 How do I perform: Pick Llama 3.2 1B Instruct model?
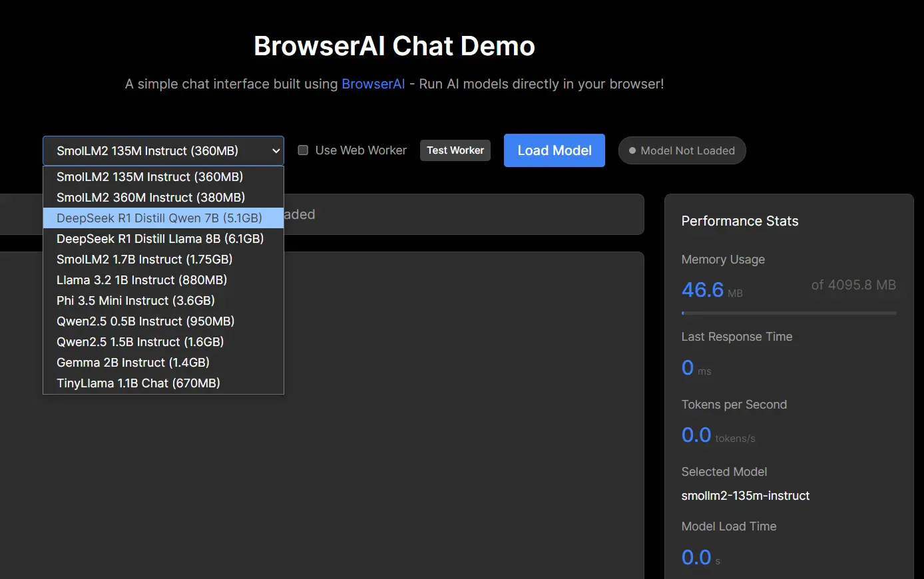point(142,280)
